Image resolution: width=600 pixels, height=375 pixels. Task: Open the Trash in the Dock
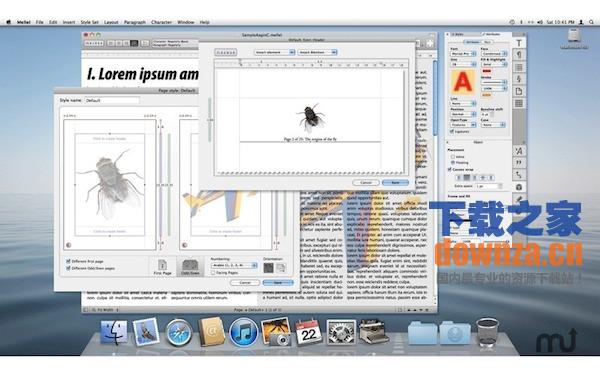pyautogui.click(x=488, y=332)
